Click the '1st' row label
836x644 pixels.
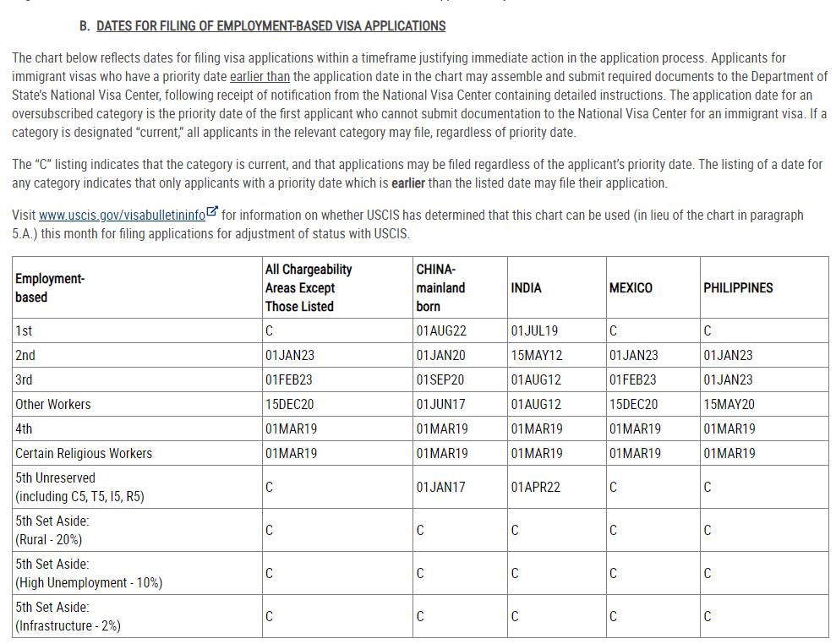click(x=24, y=331)
